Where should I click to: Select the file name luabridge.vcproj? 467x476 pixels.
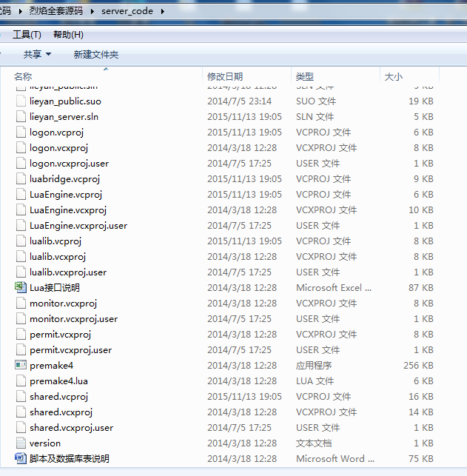[64, 179]
